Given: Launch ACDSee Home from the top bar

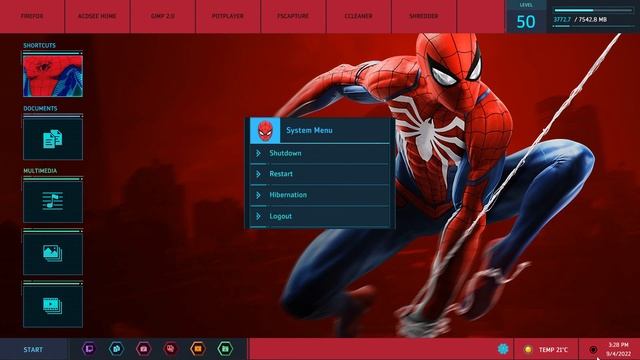Looking at the screenshot, I should click(97, 16).
